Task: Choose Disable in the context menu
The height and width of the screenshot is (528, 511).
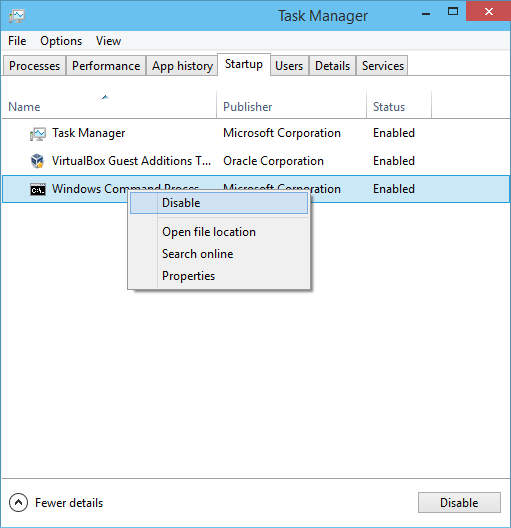Action: 219,203
